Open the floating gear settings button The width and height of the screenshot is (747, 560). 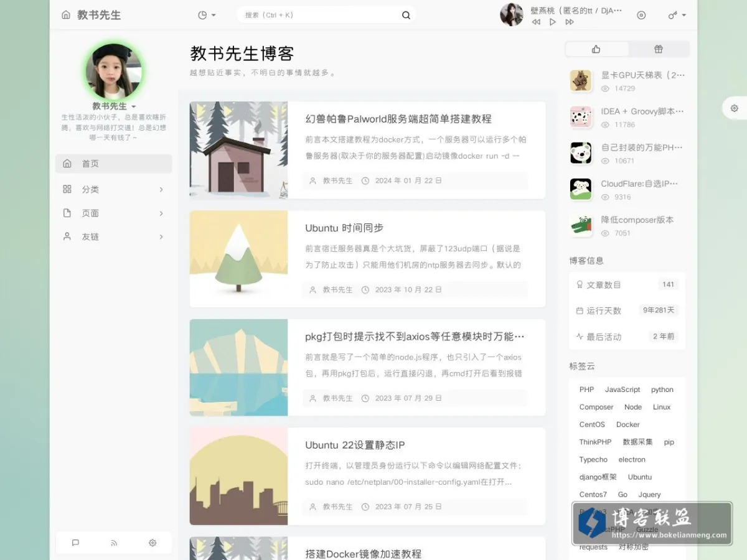[x=735, y=108]
